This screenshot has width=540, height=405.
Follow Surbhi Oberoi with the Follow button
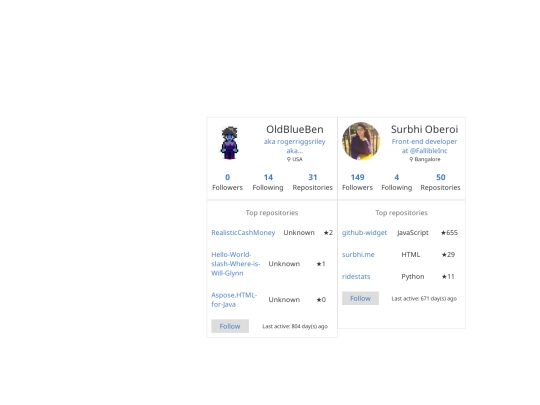(360, 298)
